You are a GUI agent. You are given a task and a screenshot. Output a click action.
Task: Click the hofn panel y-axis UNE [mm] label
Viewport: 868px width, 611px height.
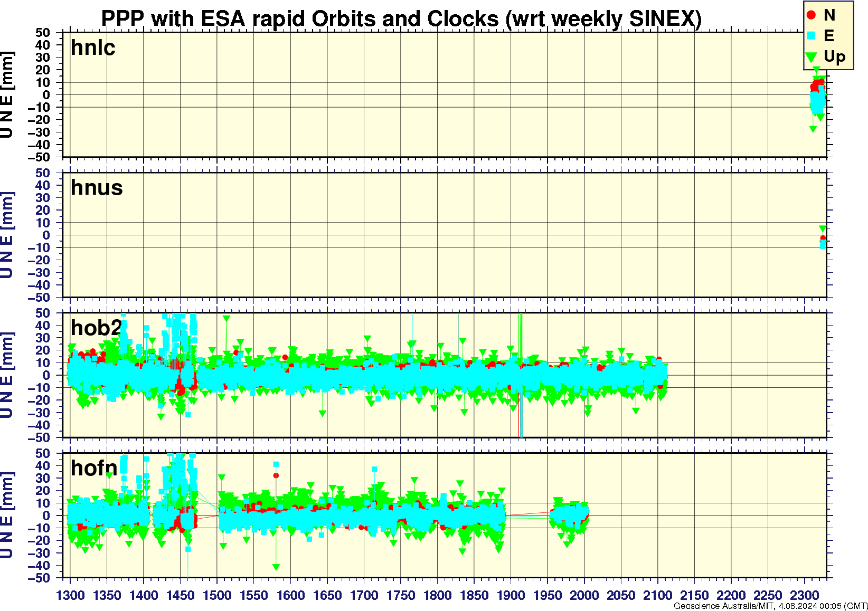(7, 515)
